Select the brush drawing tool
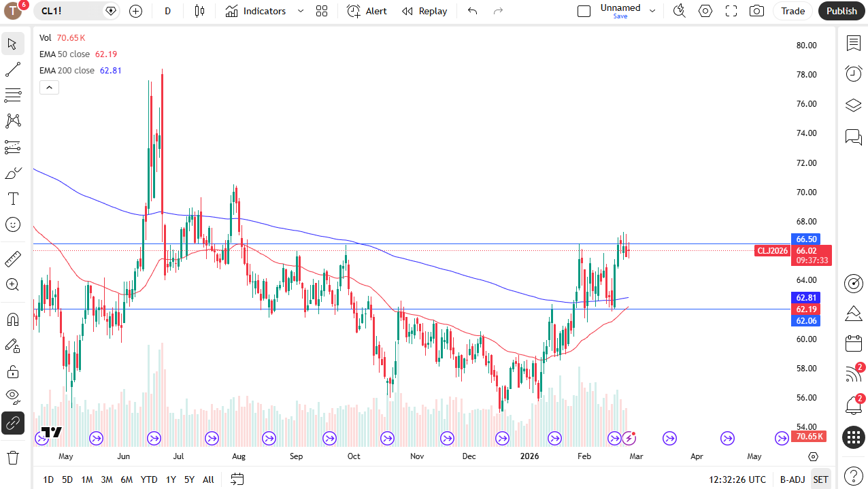Screen dimensions: 868x489 (x=12, y=173)
